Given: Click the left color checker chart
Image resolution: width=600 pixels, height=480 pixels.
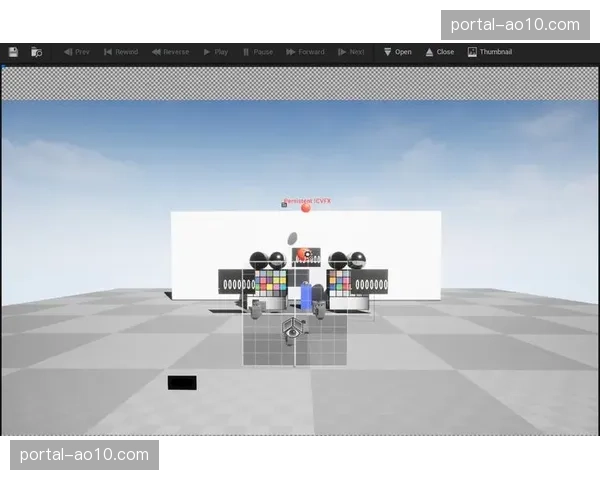Looking at the screenshot, I should point(271,283).
